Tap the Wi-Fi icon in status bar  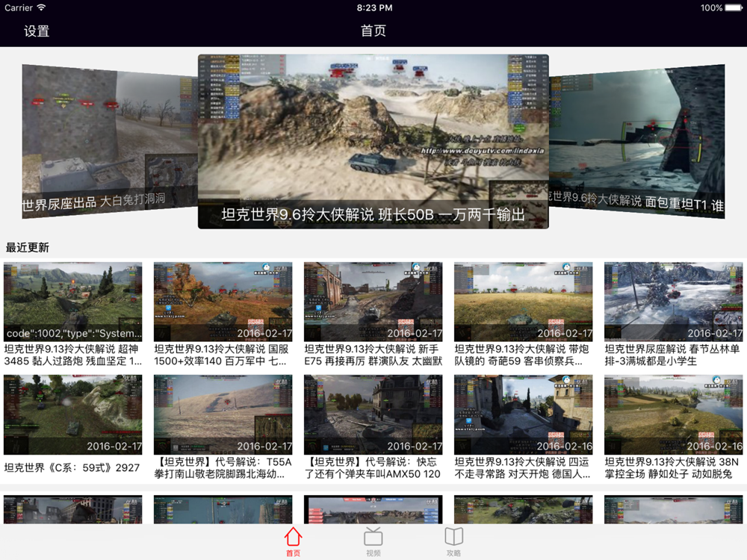pos(41,7)
